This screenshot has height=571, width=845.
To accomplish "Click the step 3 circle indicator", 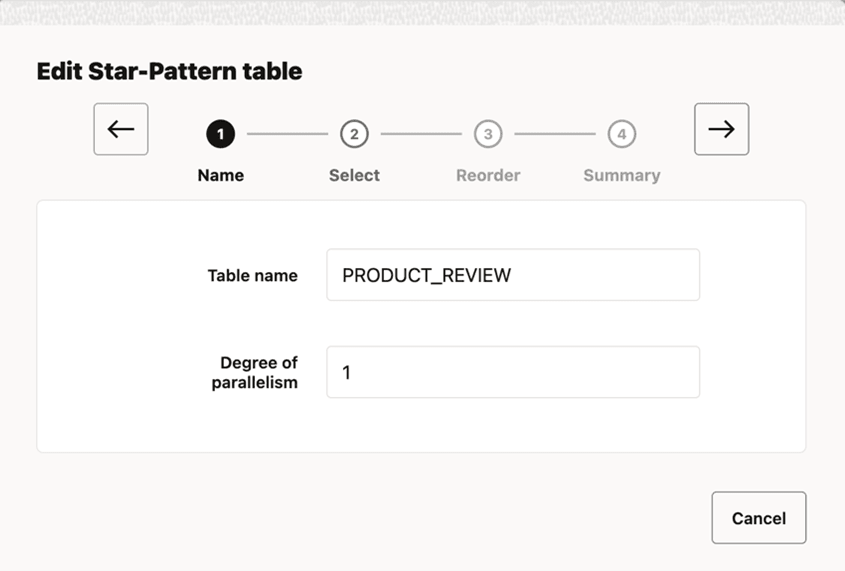I will coord(488,134).
